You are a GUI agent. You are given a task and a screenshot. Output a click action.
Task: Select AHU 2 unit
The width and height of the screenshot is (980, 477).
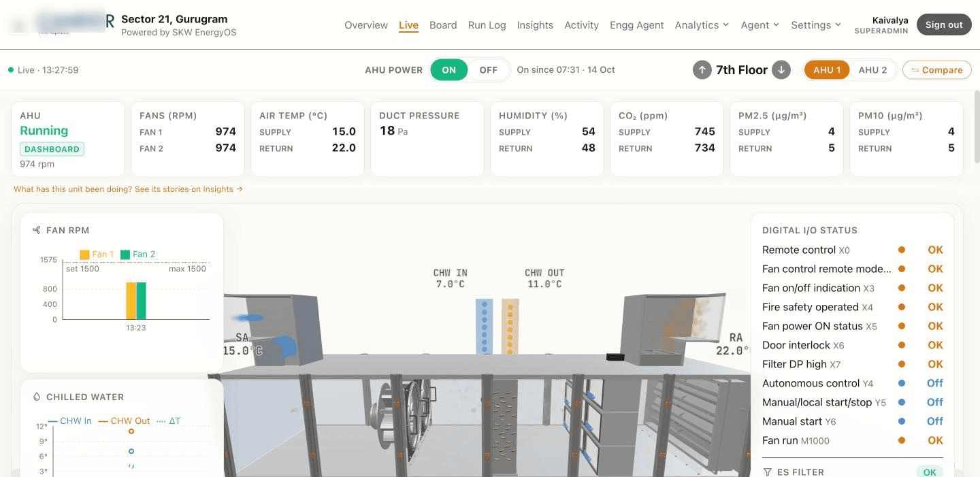point(872,69)
